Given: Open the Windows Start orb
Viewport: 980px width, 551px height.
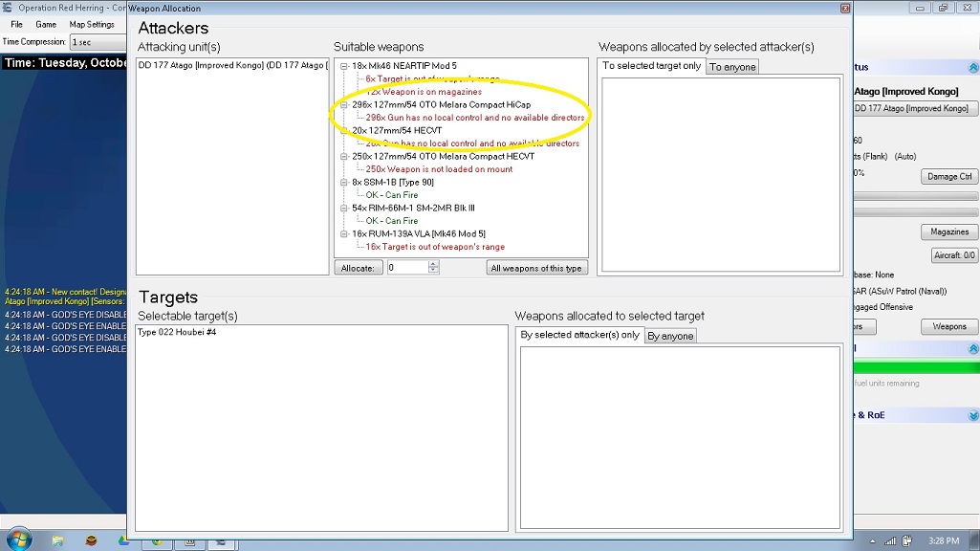Looking at the screenshot, I should click(x=19, y=540).
